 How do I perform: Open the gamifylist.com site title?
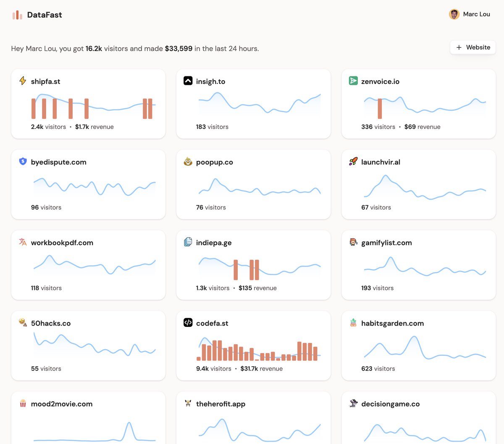[386, 243]
